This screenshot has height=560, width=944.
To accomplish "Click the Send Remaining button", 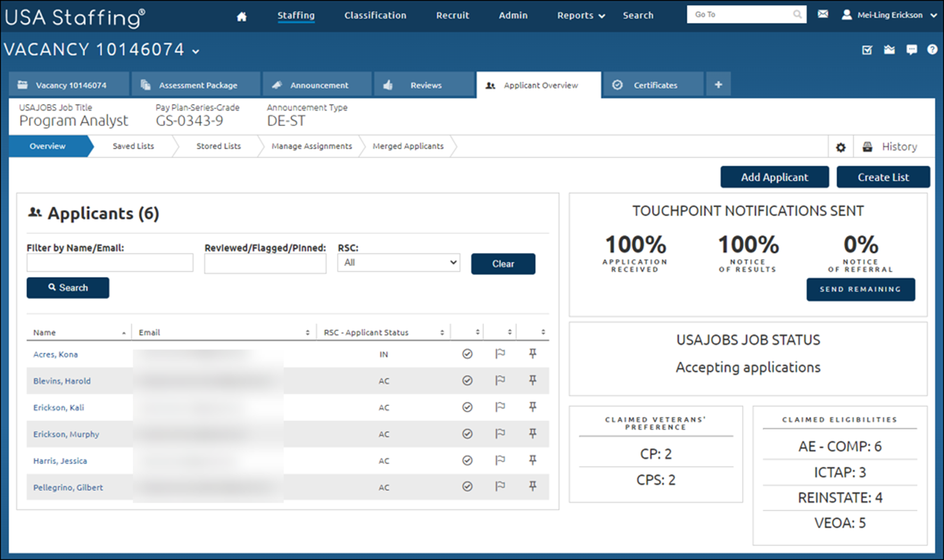I will tap(860, 289).
